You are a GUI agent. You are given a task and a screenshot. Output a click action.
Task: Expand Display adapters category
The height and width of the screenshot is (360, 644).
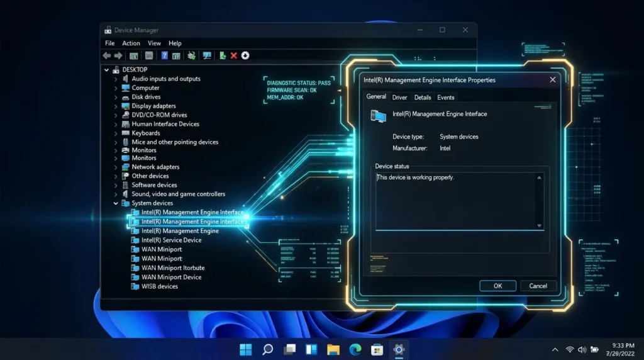pos(116,106)
